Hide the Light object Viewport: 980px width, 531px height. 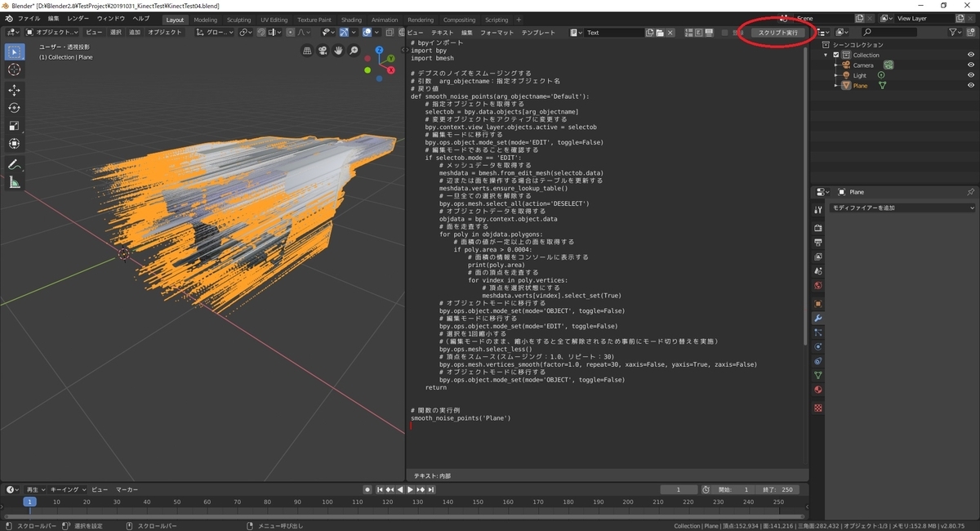coord(971,75)
